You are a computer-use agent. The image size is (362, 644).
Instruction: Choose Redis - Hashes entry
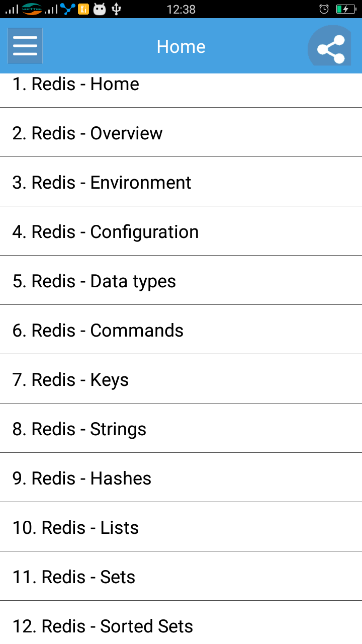(x=181, y=477)
